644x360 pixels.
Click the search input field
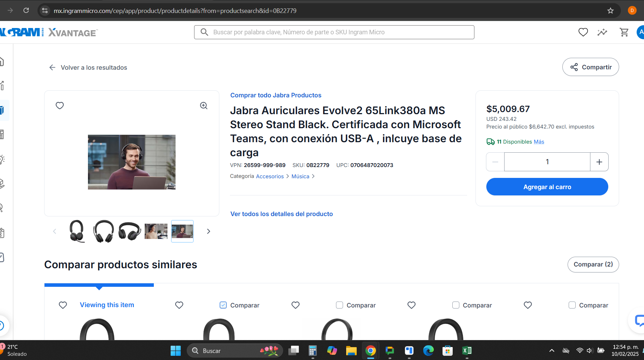pos(334,32)
